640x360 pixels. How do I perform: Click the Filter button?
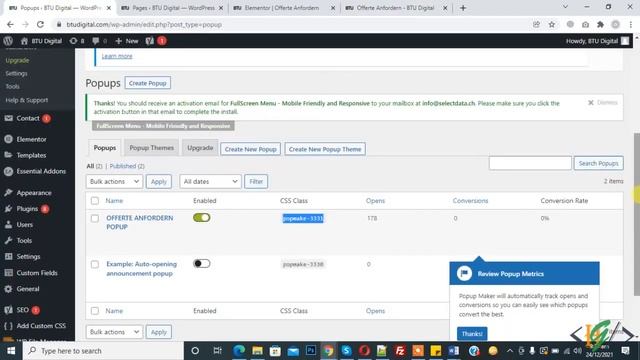(x=256, y=181)
